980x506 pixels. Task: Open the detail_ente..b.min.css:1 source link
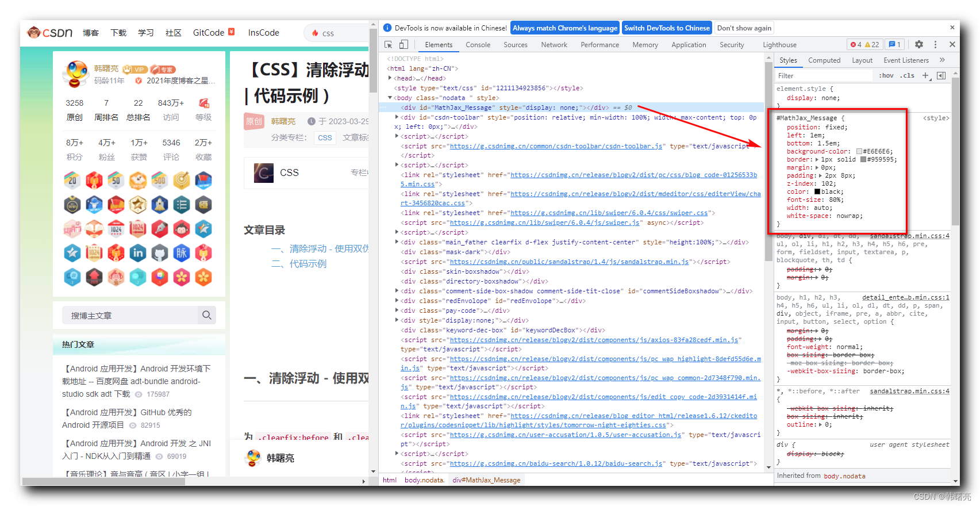[905, 297]
